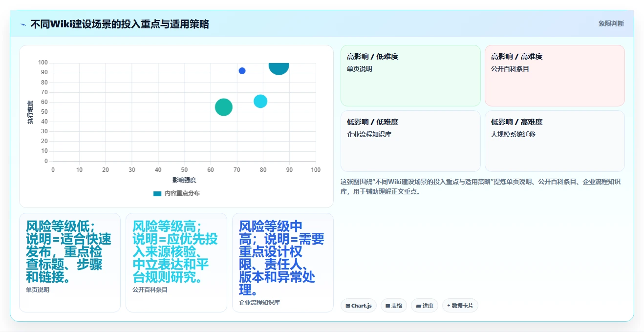644x332 pixels.
Task: Click the light cyan bubble in chart
Action: (260, 101)
